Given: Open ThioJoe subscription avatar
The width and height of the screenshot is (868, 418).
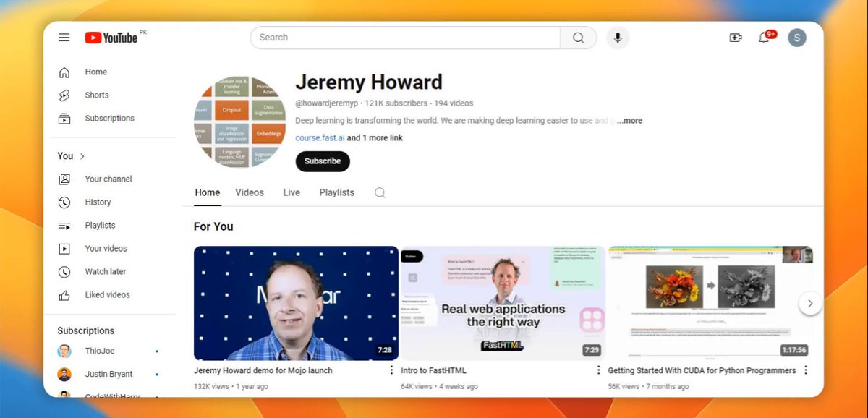Looking at the screenshot, I should pos(64,351).
